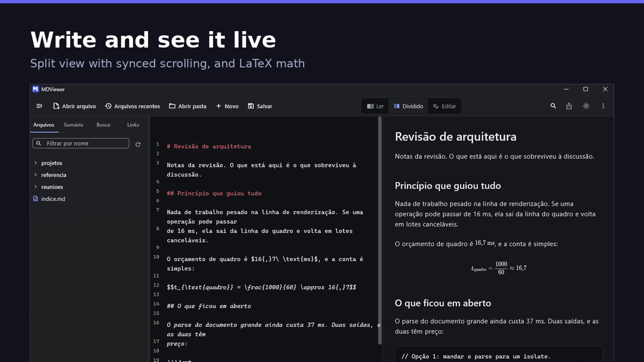Refresh the file list

[138, 144]
